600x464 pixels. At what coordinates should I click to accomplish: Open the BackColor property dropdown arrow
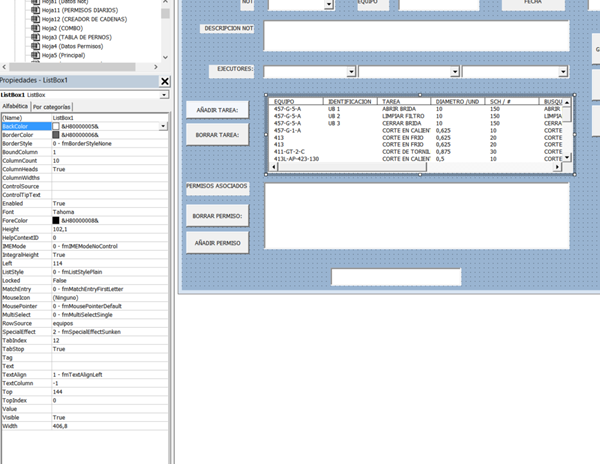pyautogui.click(x=164, y=127)
